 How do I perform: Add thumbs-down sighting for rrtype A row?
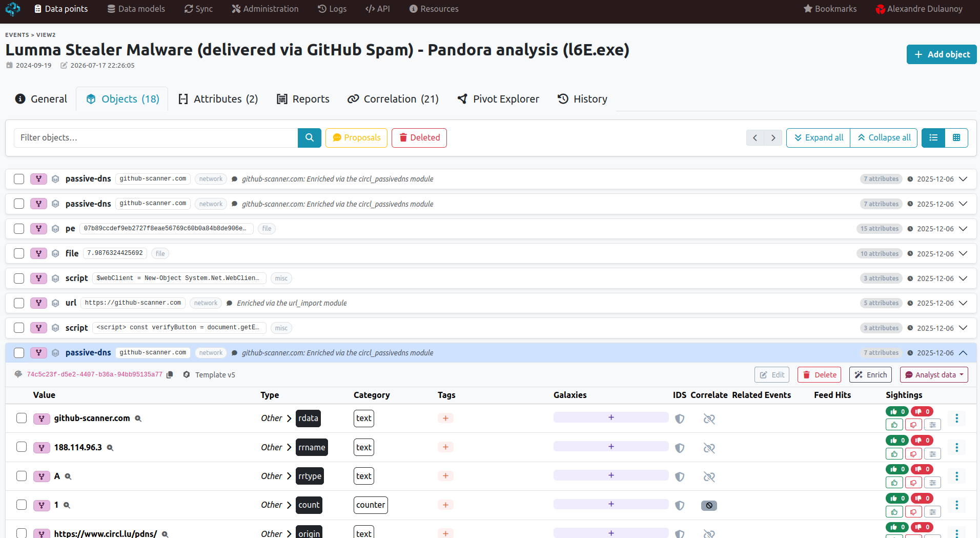click(913, 483)
